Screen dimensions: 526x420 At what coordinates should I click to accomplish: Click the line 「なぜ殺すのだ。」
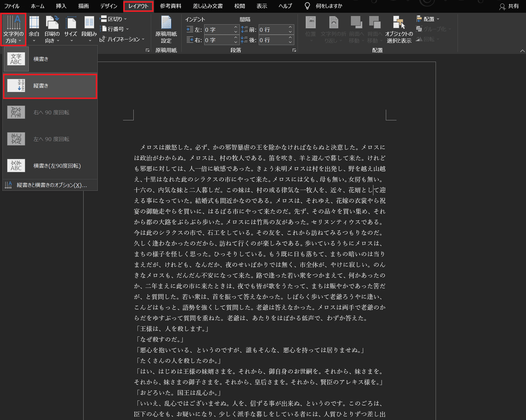pos(159,339)
